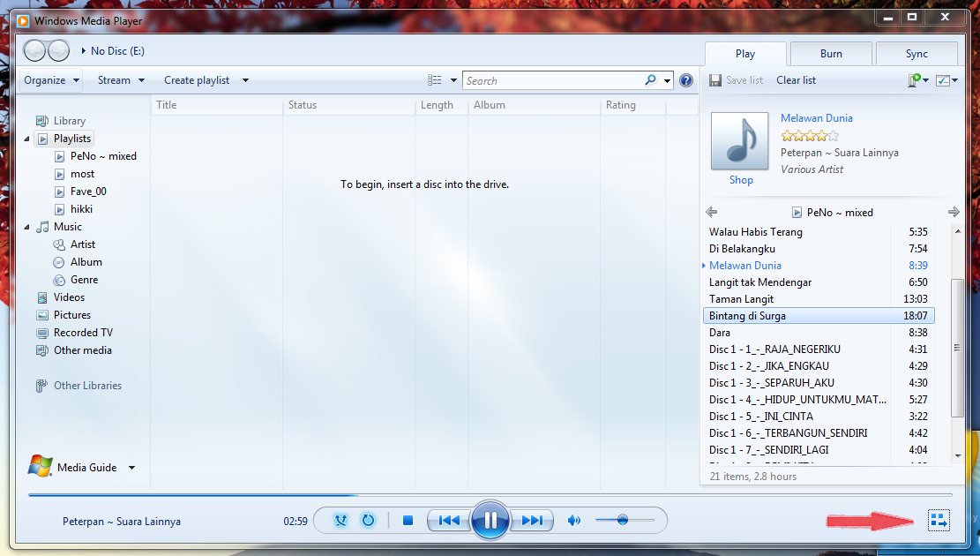Go to previous list with left arrow
The image size is (980, 556).
(x=711, y=212)
